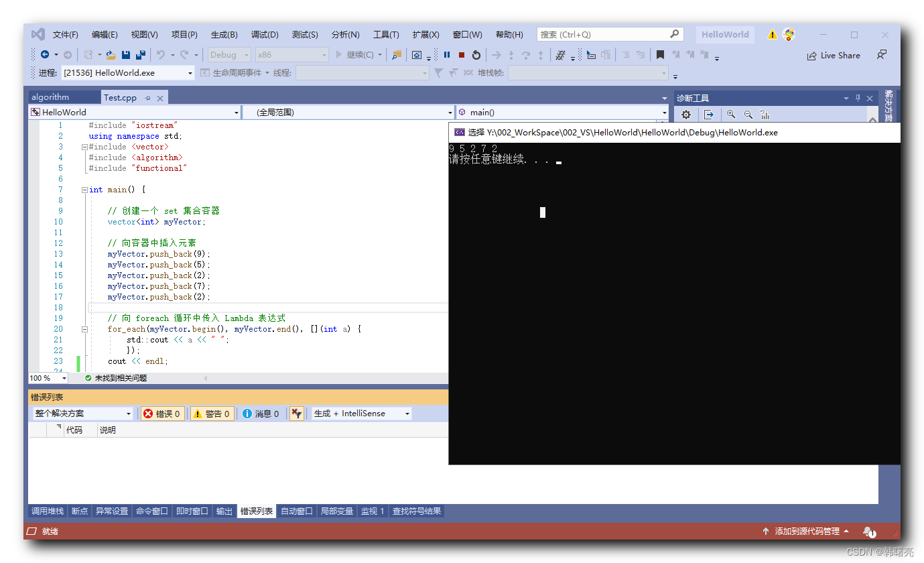Toggle the 警告 0 warnings filter
924x563 pixels.
[212, 414]
